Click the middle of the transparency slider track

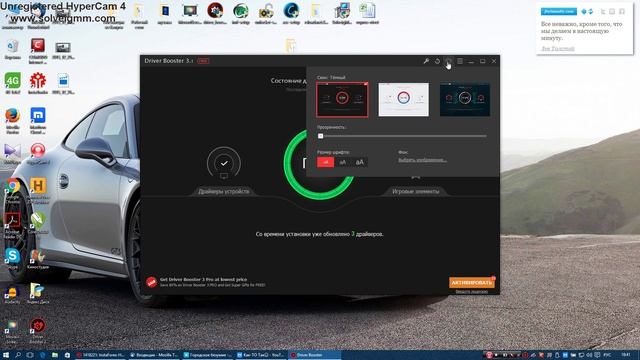pyautogui.click(x=402, y=136)
